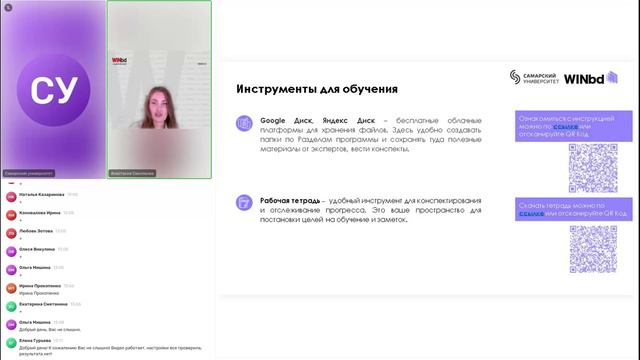Screen dimensions: 640x360
Task: Click the purple 'Ознакомиться с инструкцией' box
Action: 573,126
